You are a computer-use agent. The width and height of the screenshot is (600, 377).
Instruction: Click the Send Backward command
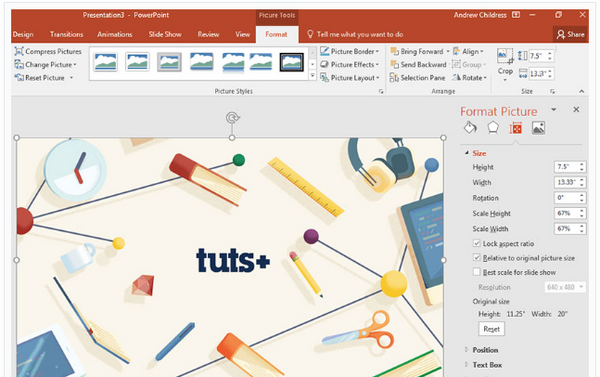(418, 64)
